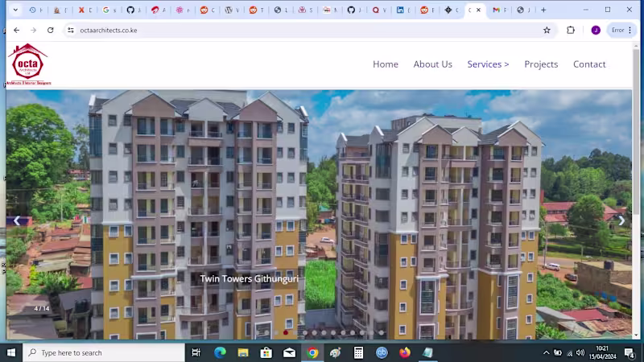
Task: Click the taskbar search box
Action: (x=104, y=352)
